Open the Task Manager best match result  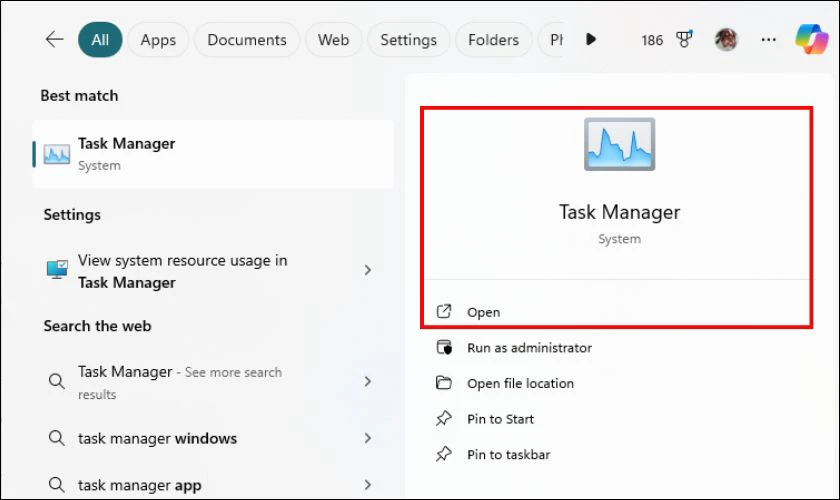[x=213, y=154]
